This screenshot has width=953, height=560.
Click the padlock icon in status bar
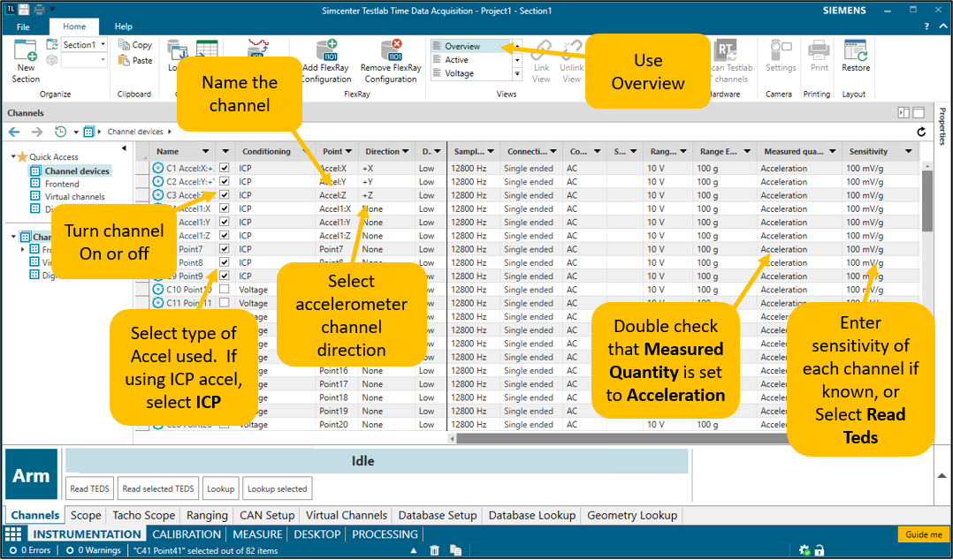pos(820,550)
